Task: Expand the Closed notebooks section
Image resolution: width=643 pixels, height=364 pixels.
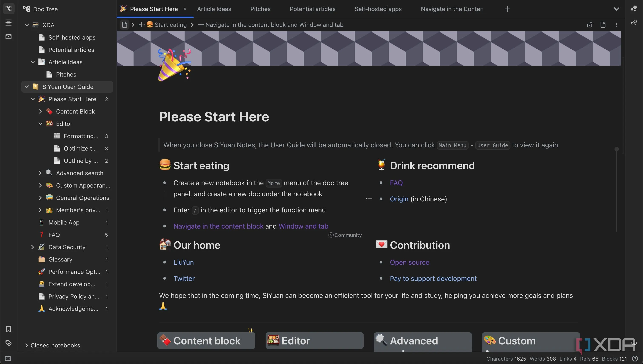Action: click(x=27, y=345)
